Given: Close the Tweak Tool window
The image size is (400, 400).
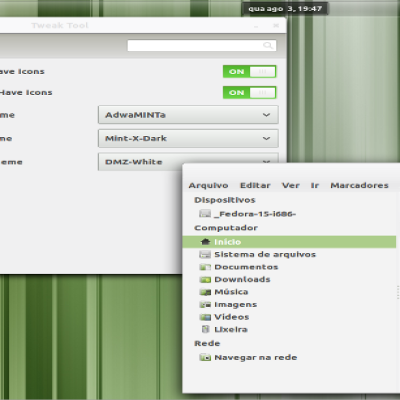Looking at the screenshot, I should (276, 25).
